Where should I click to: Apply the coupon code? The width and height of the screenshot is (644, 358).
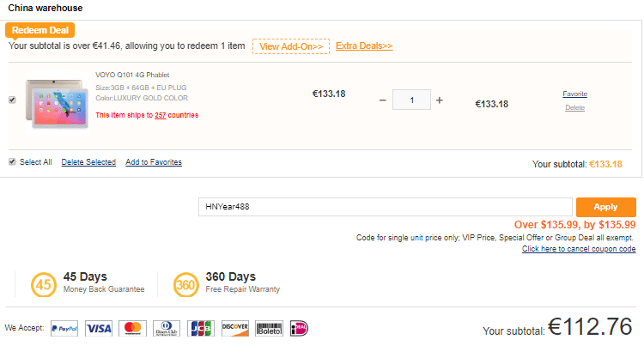click(x=606, y=207)
